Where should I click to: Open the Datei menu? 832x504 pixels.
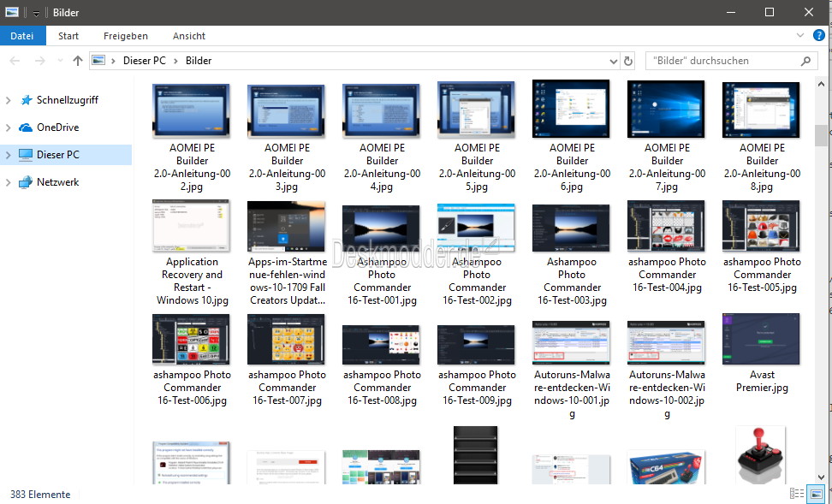click(x=22, y=36)
